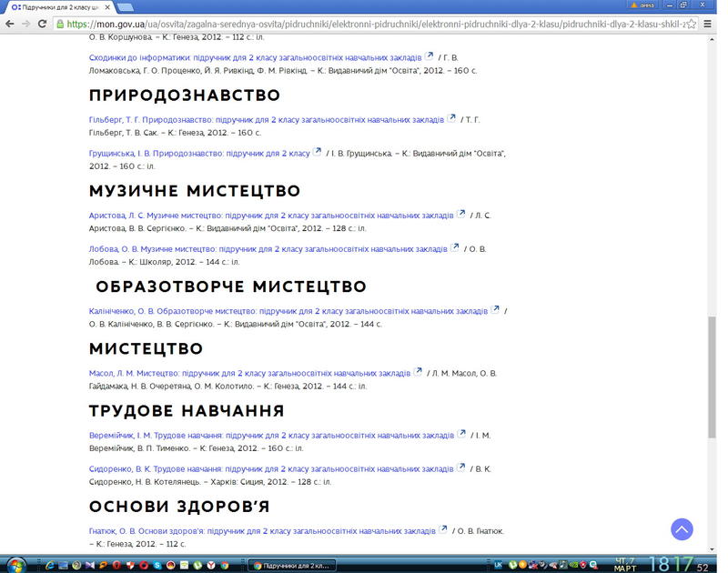Click external-link icon after Грущинська Природознавство
The image size is (728, 573).
click(x=318, y=151)
